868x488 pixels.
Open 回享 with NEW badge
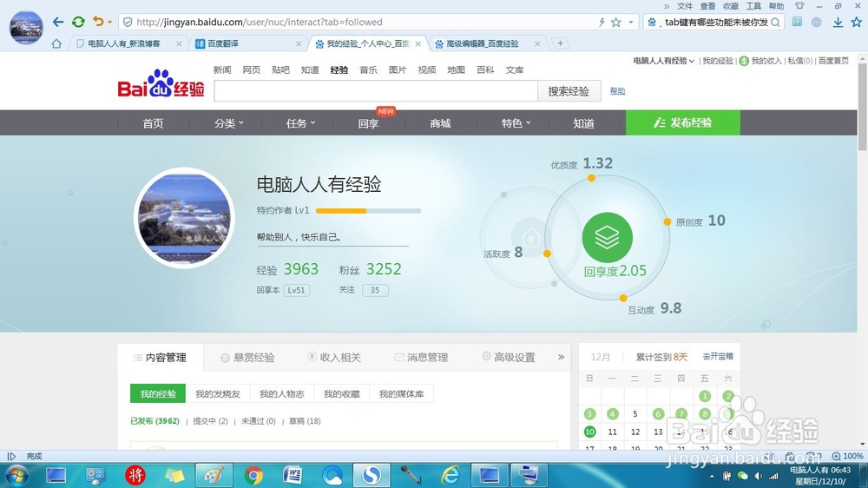tap(369, 123)
